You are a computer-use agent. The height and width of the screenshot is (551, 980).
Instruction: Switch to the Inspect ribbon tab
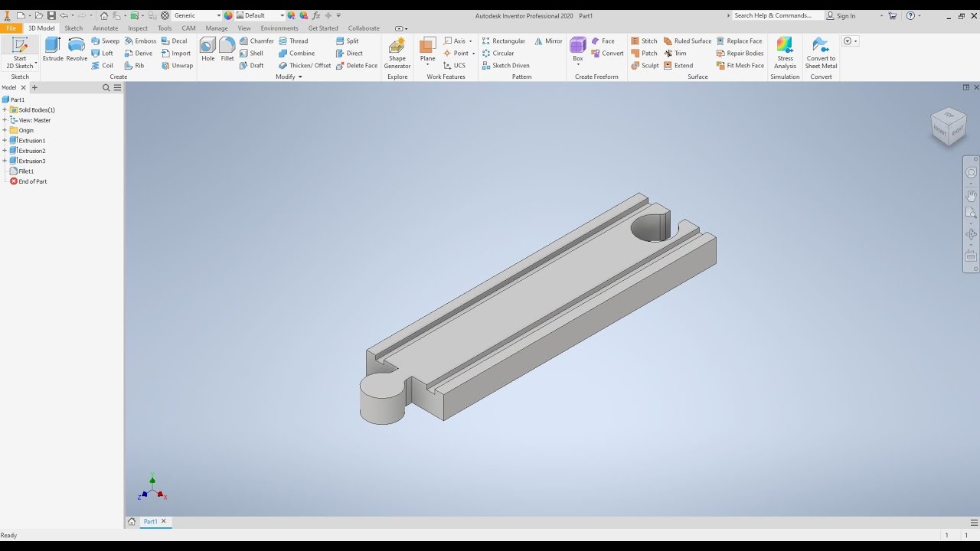[x=138, y=28]
